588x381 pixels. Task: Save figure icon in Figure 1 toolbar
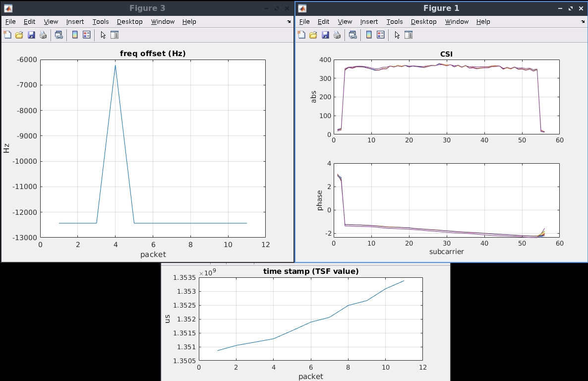pyautogui.click(x=325, y=35)
